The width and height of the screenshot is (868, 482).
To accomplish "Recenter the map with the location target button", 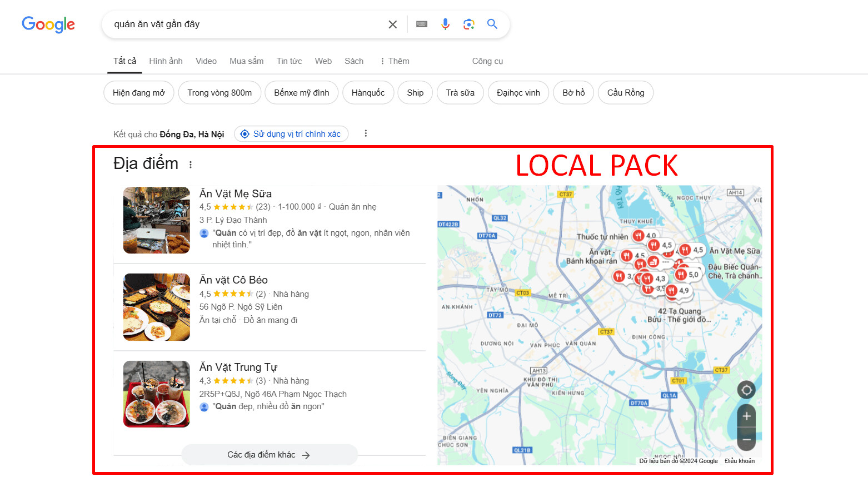I will (x=746, y=390).
